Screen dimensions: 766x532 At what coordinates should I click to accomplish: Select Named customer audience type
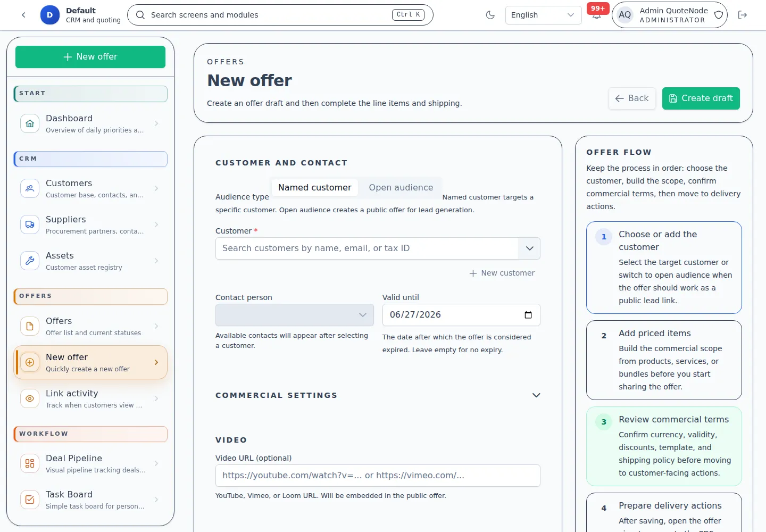314,188
